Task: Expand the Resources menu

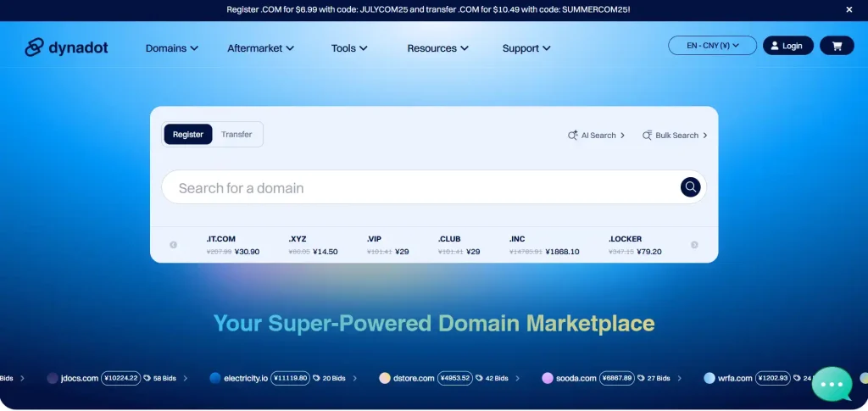Action: (438, 48)
